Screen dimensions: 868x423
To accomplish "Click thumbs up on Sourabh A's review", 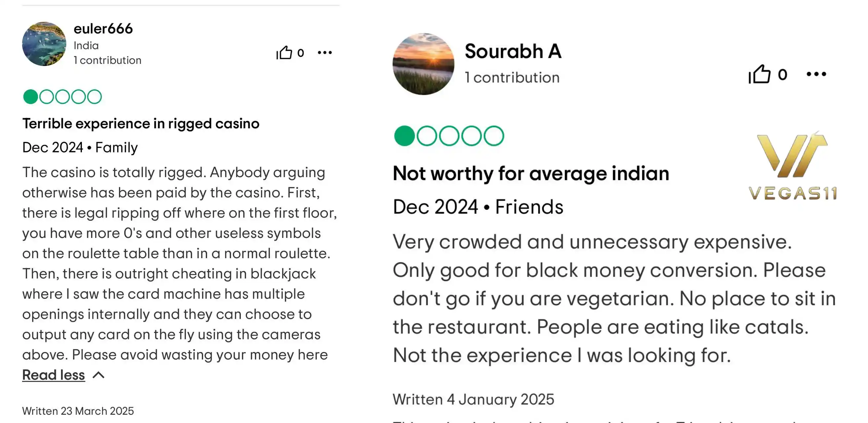I will (x=760, y=74).
